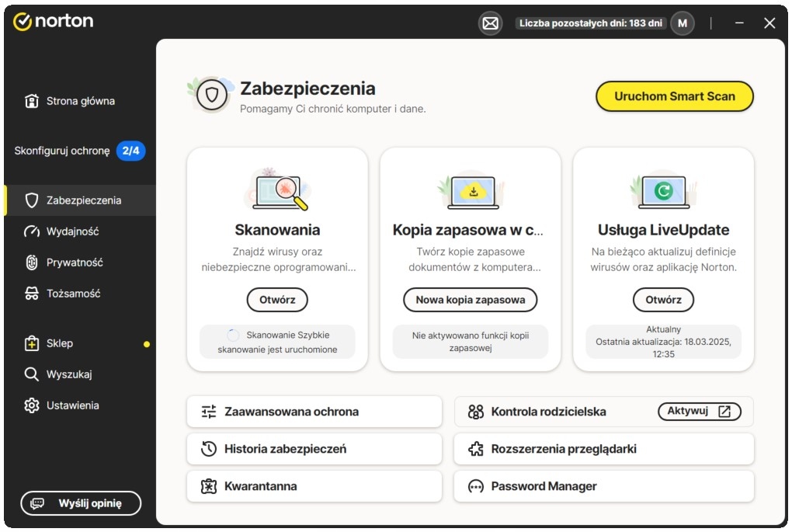Click the shield emblem beside Zabezpieczenia heading

[211, 95]
